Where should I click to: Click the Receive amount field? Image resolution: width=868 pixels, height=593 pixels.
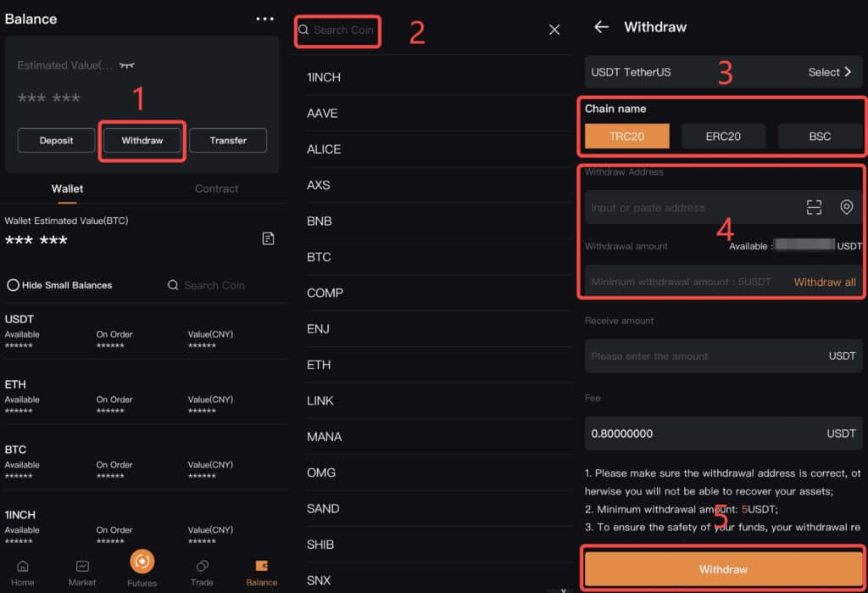[723, 355]
